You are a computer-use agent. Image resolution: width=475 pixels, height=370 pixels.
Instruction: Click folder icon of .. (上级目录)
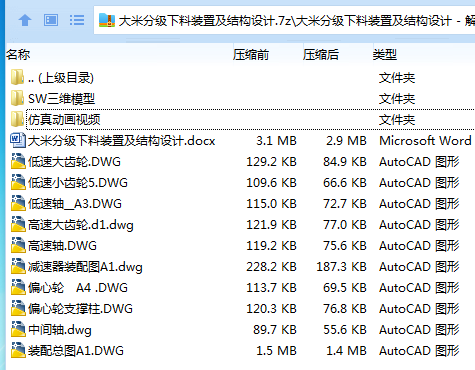(17, 77)
